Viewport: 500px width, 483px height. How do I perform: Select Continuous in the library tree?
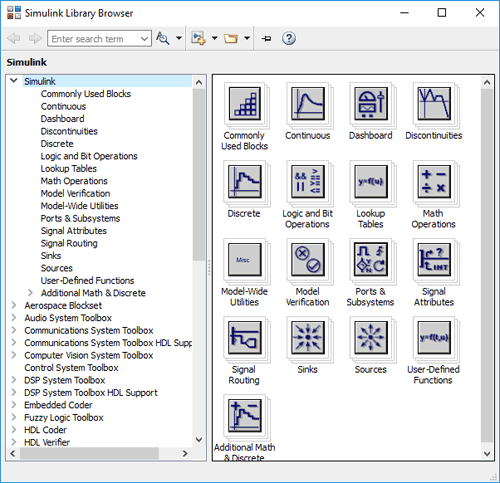[63, 106]
